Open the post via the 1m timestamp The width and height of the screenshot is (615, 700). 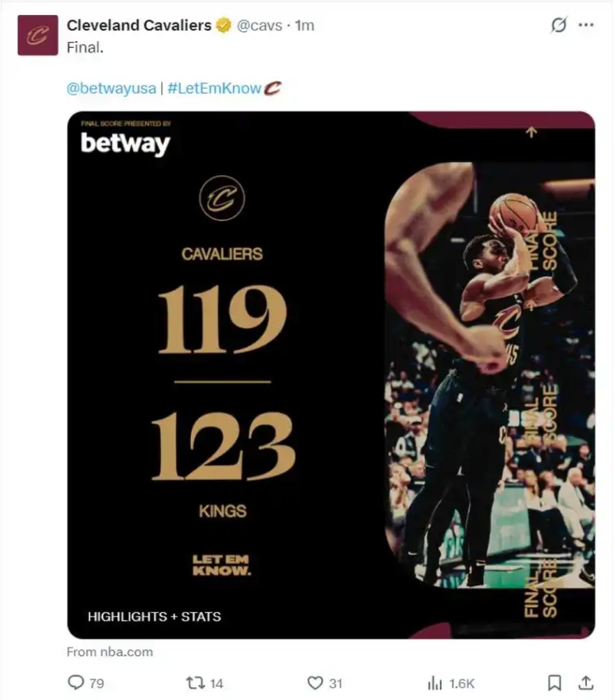click(304, 26)
